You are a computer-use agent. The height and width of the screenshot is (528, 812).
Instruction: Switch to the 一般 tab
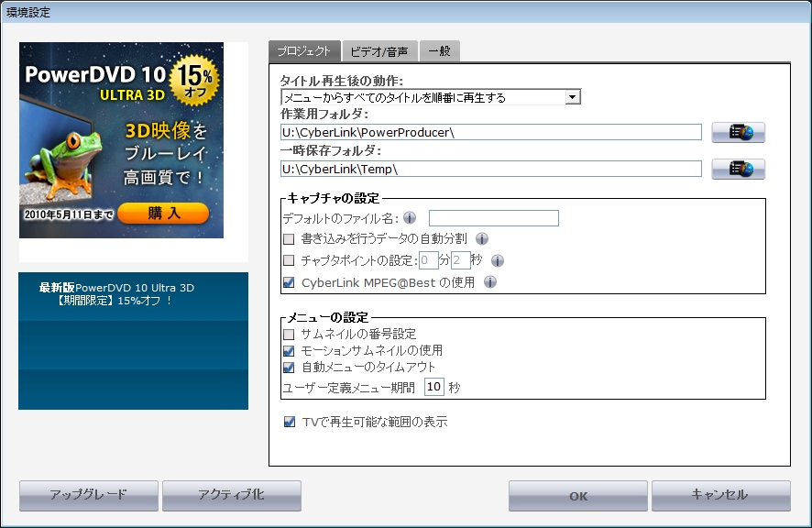tap(439, 51)
